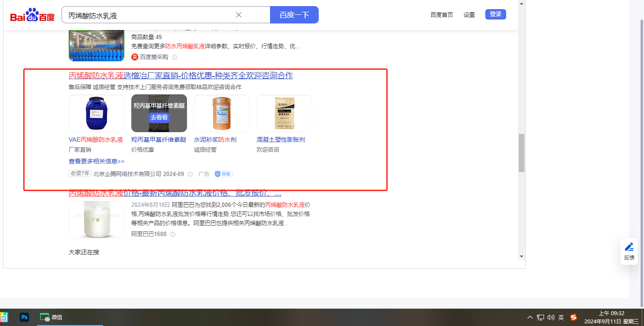Screen dimensions: 644x326
Task: Click the 广告 label
Action: pos(204,174)
